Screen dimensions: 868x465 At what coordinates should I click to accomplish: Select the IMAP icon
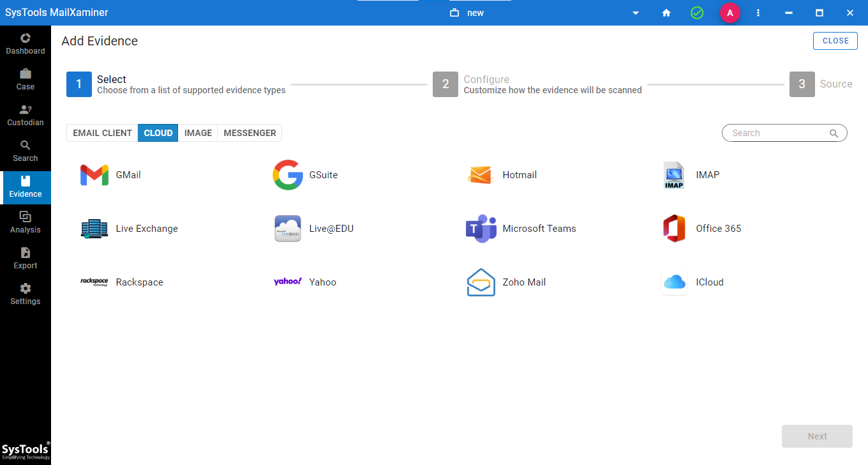[x=674, y=175]
